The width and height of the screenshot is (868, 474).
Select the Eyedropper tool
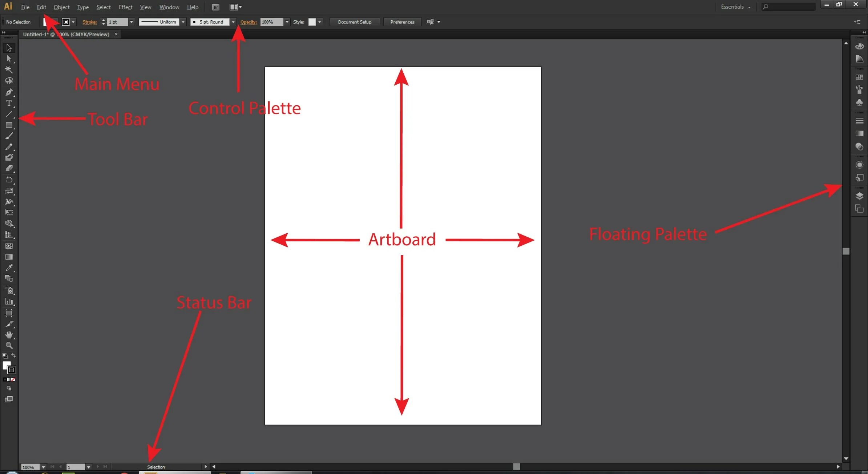(8, 268)
